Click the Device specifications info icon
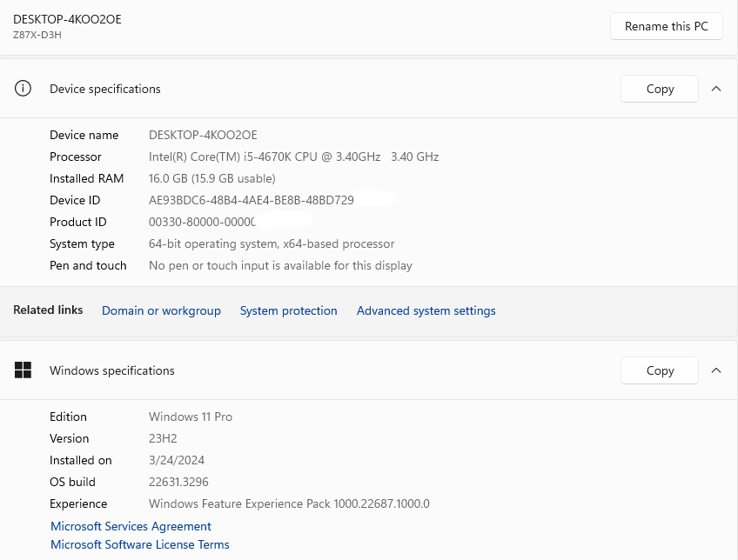Image resolution: width=738 pixels, height=560 pixels. click(x=23, y=89)
